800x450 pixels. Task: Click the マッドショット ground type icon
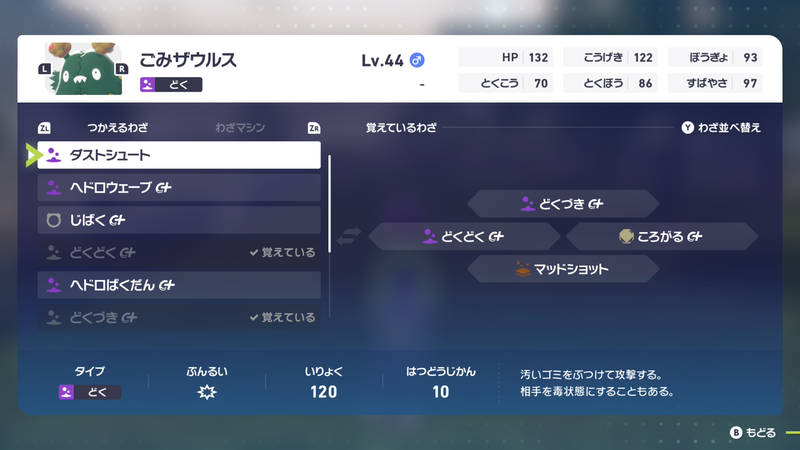523,268
